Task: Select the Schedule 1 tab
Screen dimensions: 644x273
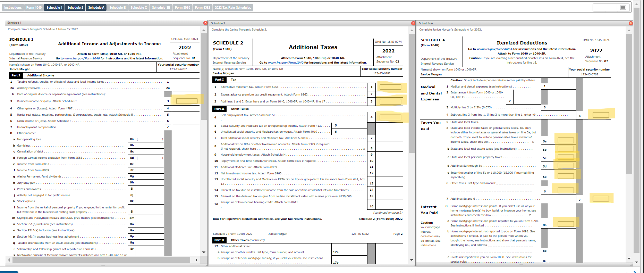Action: pos(54,7)
